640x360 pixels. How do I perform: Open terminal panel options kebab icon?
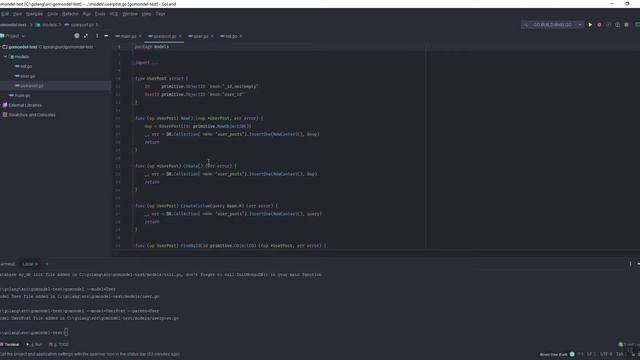click(x=630, y=264)
